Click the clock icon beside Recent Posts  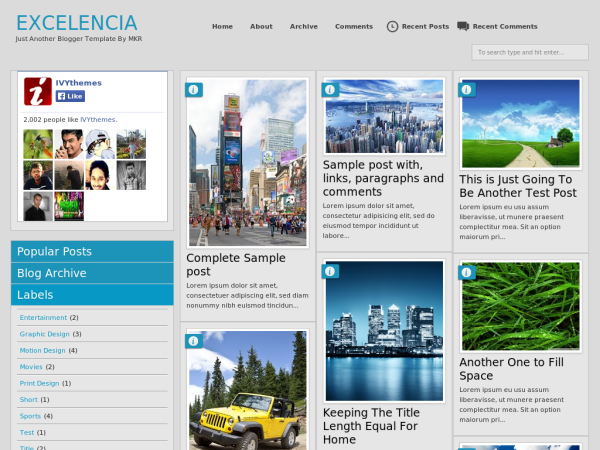[x=392, y=26]
